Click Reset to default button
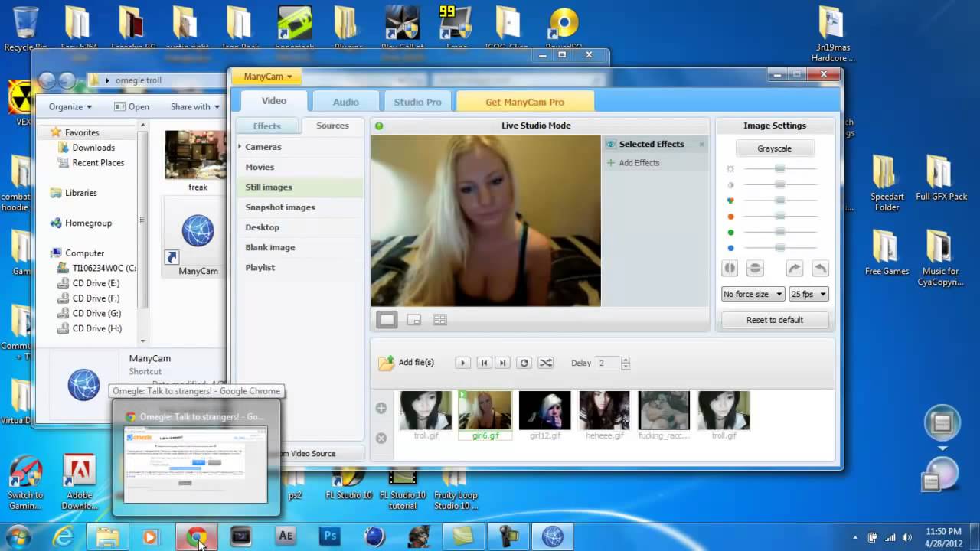 click(775, 320)
